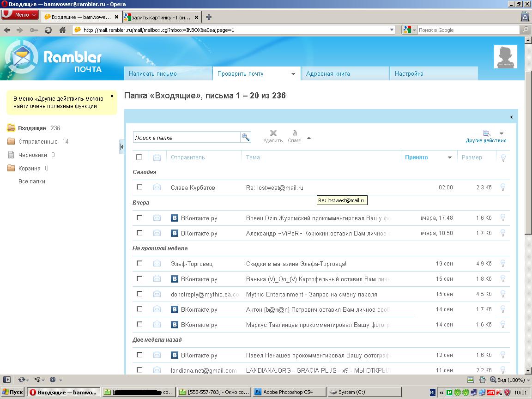Show Все папки link

tap(31, 181)
